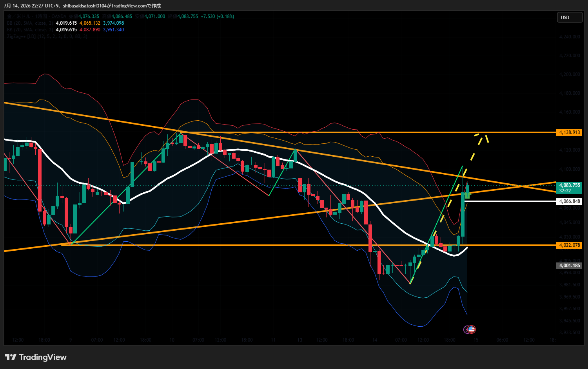Select the 4,138.913 orange price label
Screen dimensions: 588x369
(x=569, y=132)
